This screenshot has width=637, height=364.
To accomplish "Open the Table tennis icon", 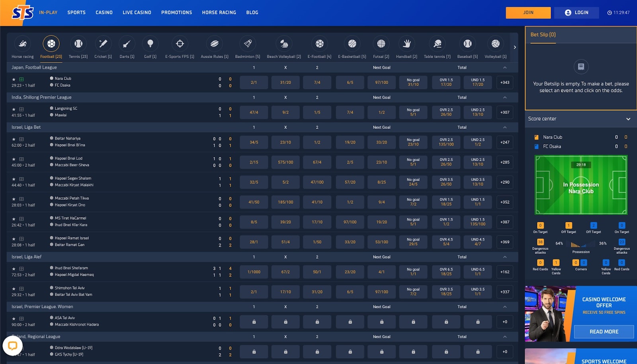I will coord(437,44).
